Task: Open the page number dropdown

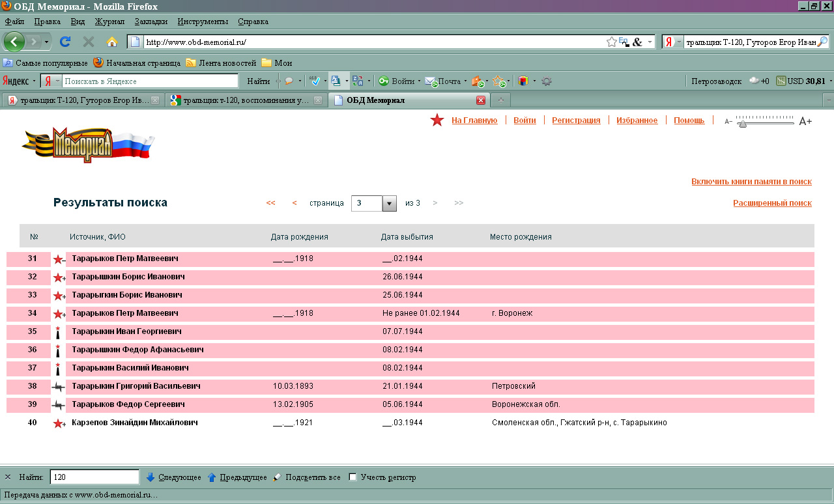Action: (389, 203)
